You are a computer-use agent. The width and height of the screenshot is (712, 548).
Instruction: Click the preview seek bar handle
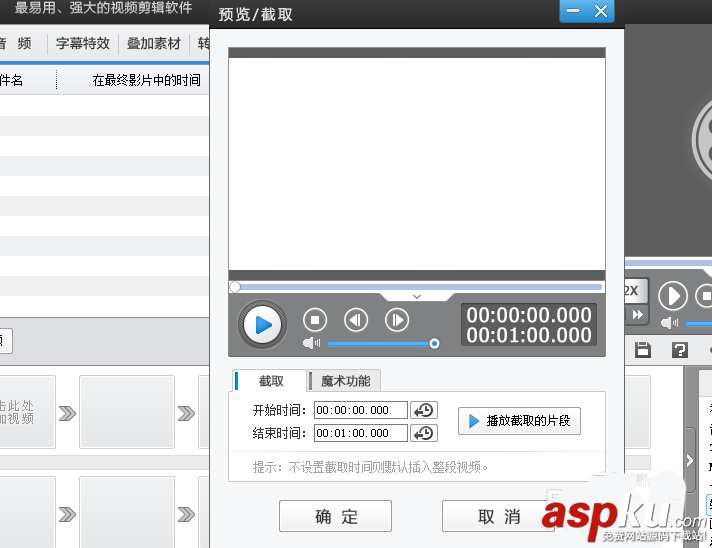pyautogui.click(x=235, y=287)
